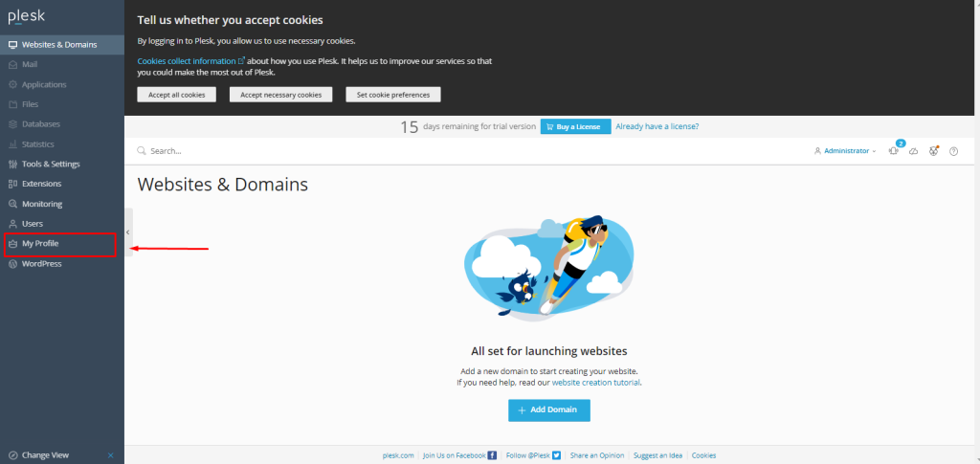The image size is (980, 464).
Task: Click 'Tell us whether you accept cookies' heading
Action: [x=230, y=20]
